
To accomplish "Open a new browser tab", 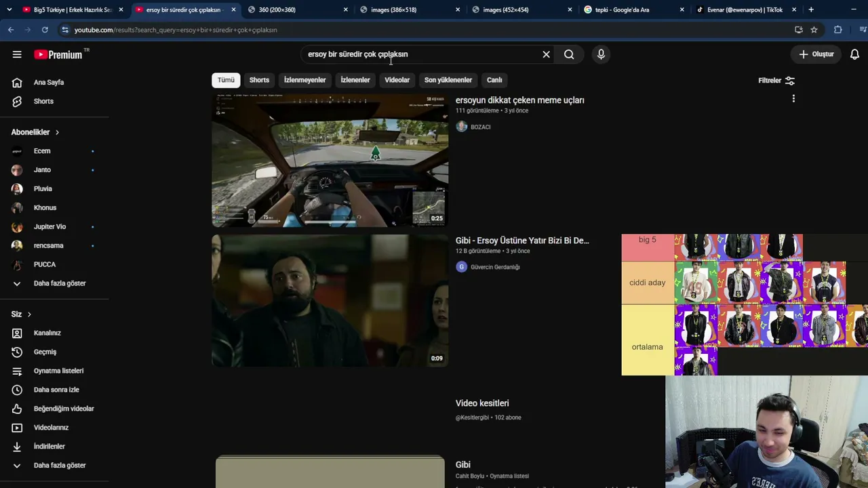I will pyautogui.click(x=811, y=9).
